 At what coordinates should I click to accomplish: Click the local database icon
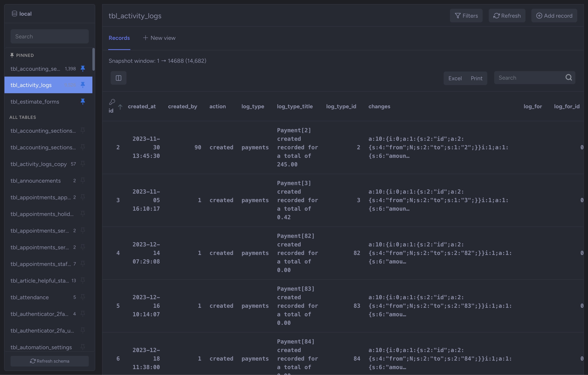click(x=14, y=14)
